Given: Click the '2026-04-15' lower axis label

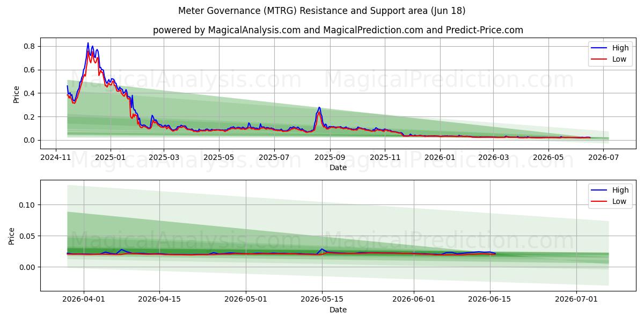Looking at the screenshot, I should click(x=159, y=299).
